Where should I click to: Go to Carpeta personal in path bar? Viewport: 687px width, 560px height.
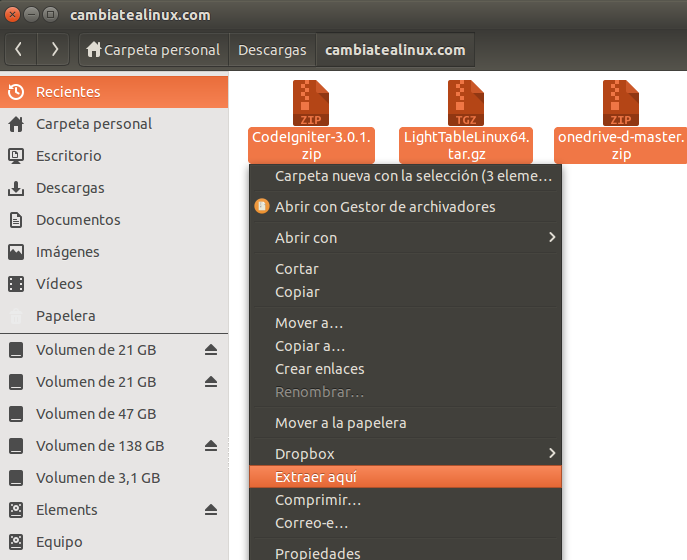(154, 50)
